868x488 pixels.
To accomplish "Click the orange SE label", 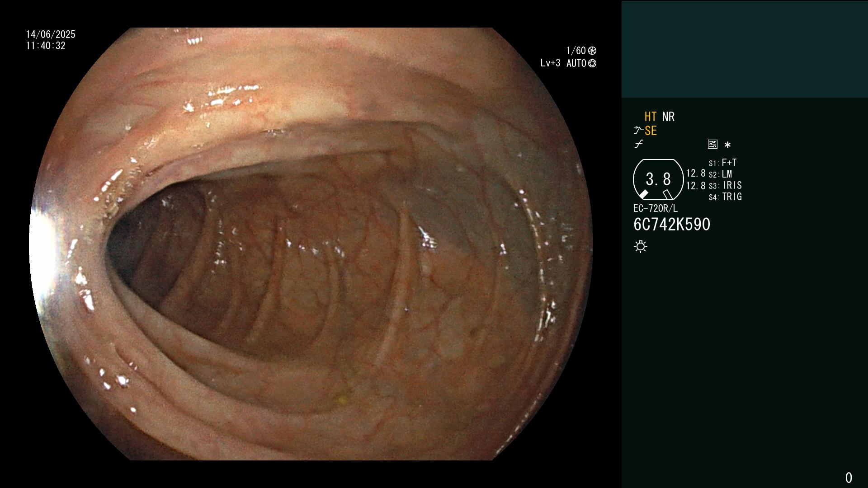I will [651, 131].
